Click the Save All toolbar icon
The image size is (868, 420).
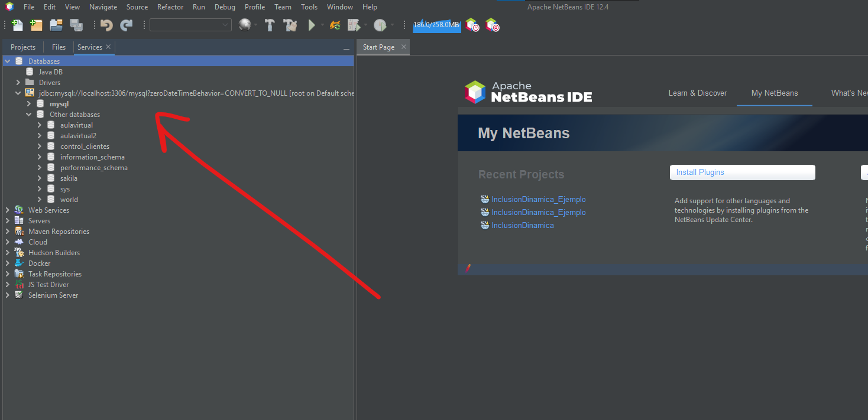76,25
